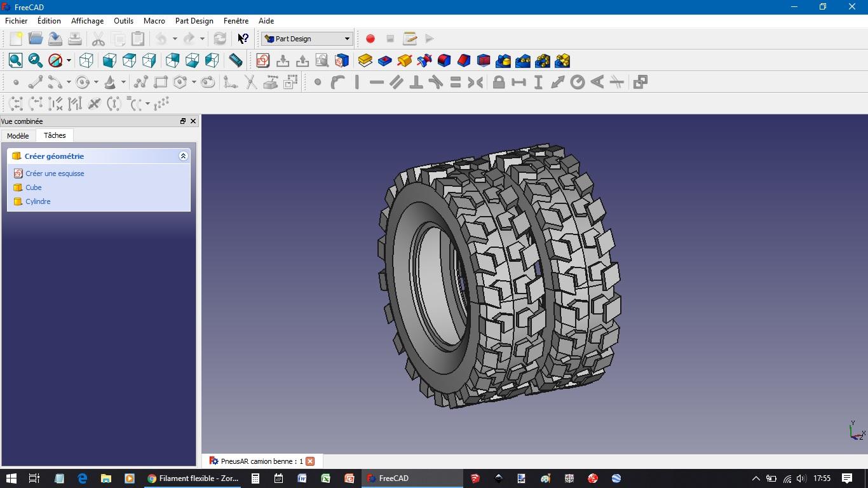Toggle floating of Vue combinée panel
The height and width of the screenshot is (488, 868).
(x=183, y=121)
